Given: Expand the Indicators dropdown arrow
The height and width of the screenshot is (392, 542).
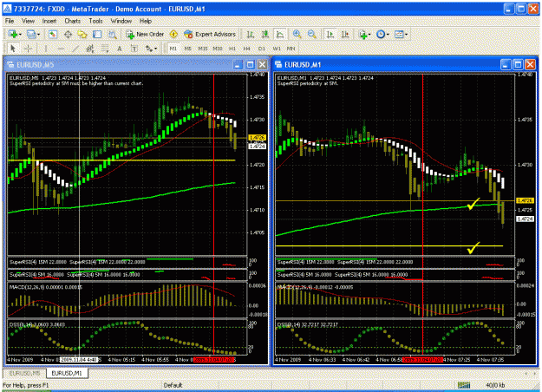Looking at the screenshot, I should [x=369, y=34].
